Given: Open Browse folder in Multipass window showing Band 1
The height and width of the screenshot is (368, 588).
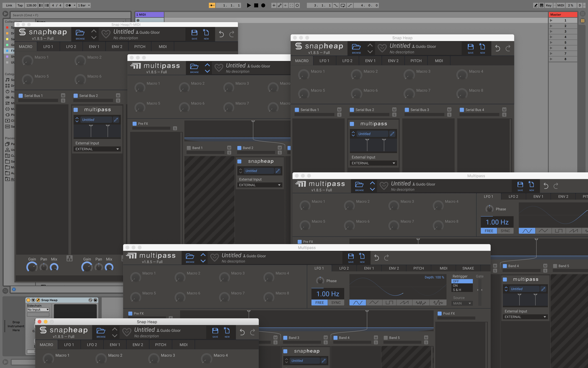Looking at the screenshot, I should pyautogui.click(x=194, y=67).
